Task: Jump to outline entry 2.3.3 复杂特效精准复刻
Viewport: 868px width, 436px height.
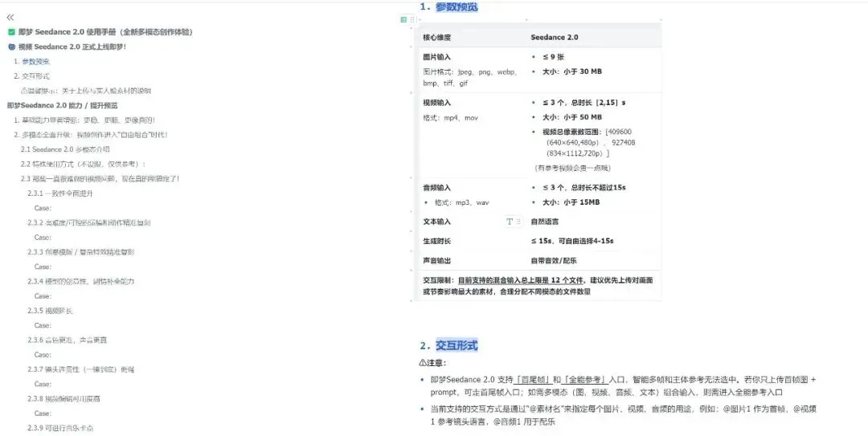Action: 81,252
